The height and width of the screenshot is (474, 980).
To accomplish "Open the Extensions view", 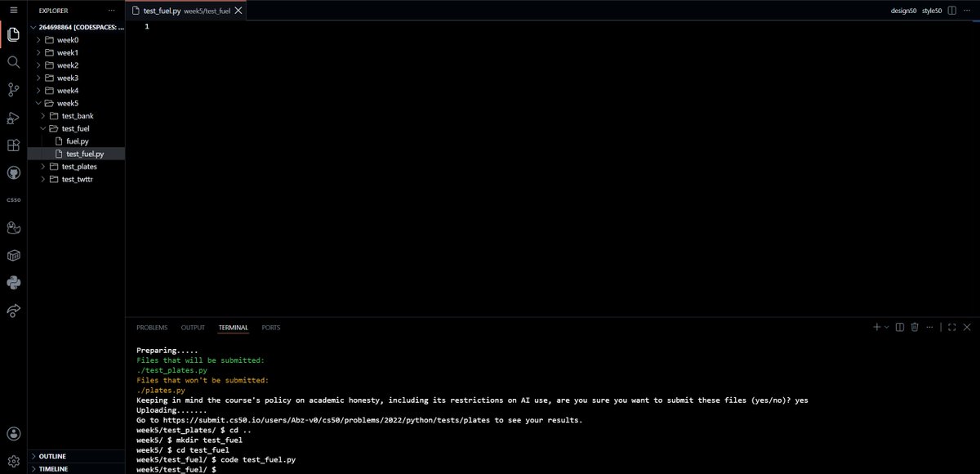I will click(x=13, y=145).
